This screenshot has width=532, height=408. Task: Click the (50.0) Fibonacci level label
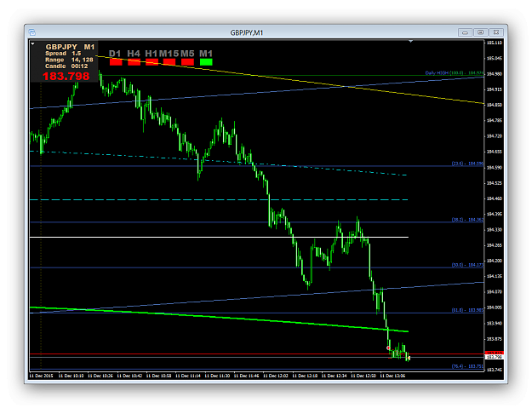click(x=467, y=265)
